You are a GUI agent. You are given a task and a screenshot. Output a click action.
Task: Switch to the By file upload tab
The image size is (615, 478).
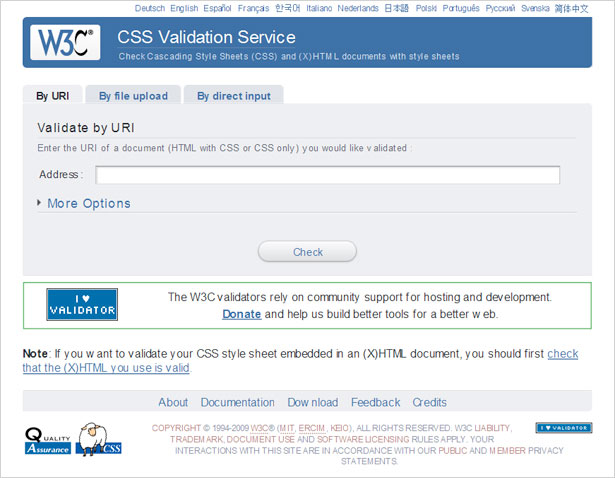pos(133,96)
